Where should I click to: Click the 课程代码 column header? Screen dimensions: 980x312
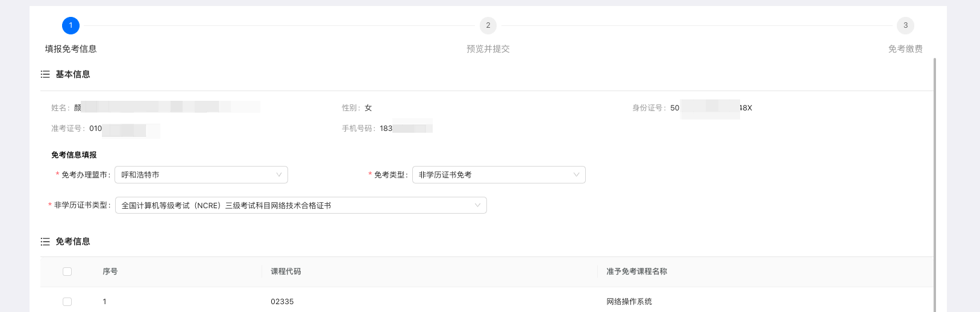click(x=286, y=272)
